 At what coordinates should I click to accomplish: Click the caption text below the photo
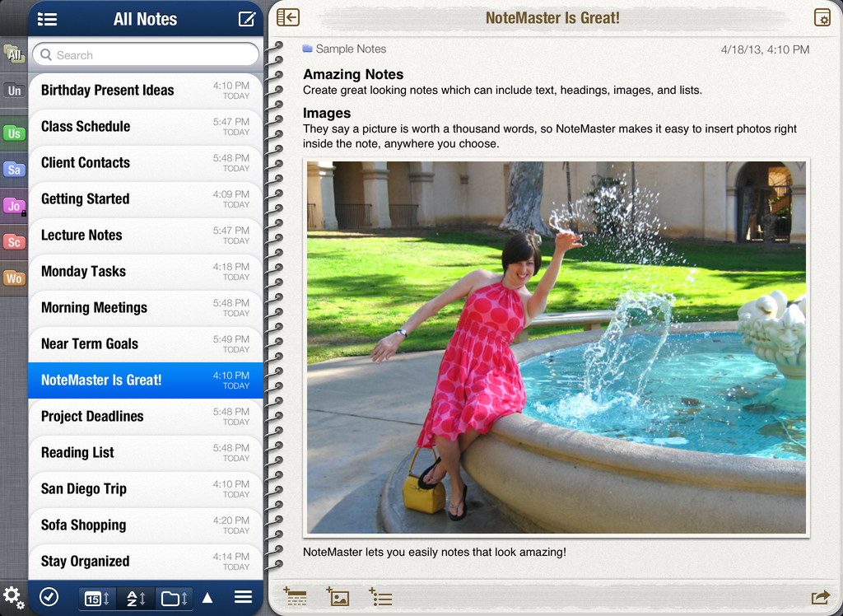pyautogui.click(x=435, y=552)
